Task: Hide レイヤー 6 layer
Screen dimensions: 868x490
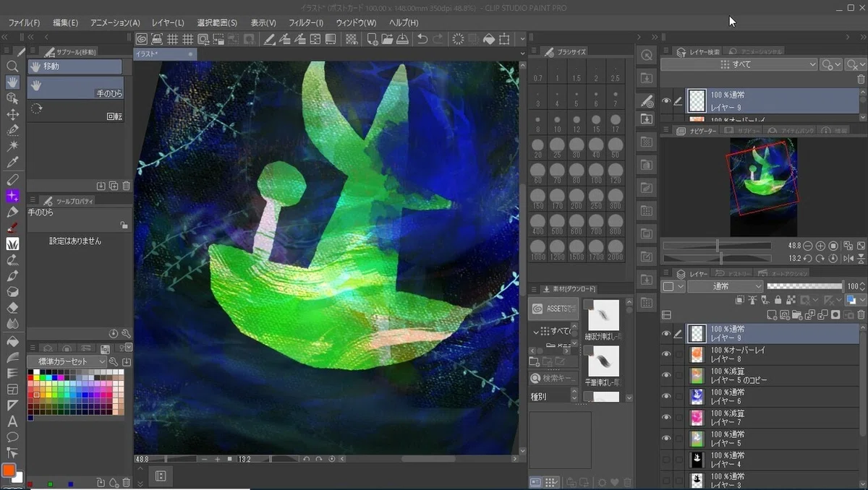Action: coord(666,396)
